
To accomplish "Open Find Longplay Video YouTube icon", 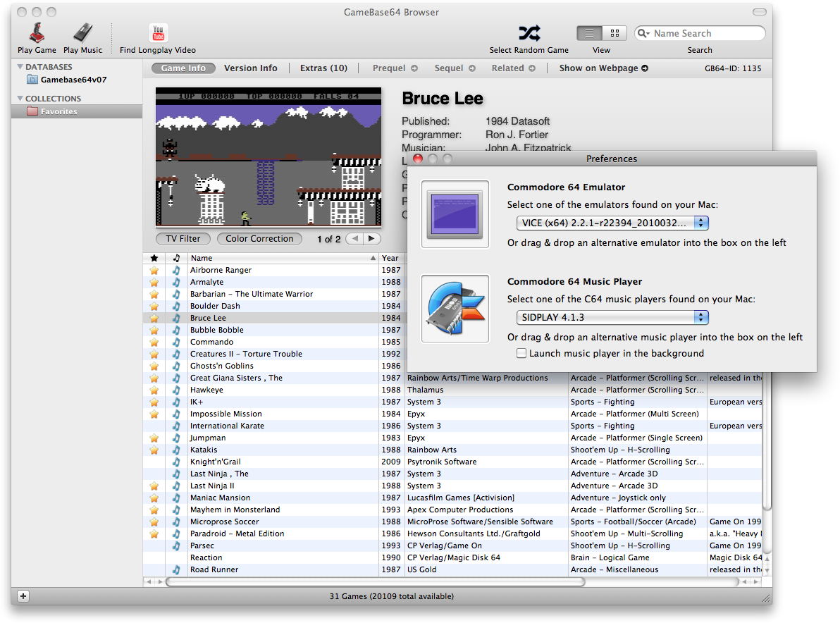I will [158, 32].
